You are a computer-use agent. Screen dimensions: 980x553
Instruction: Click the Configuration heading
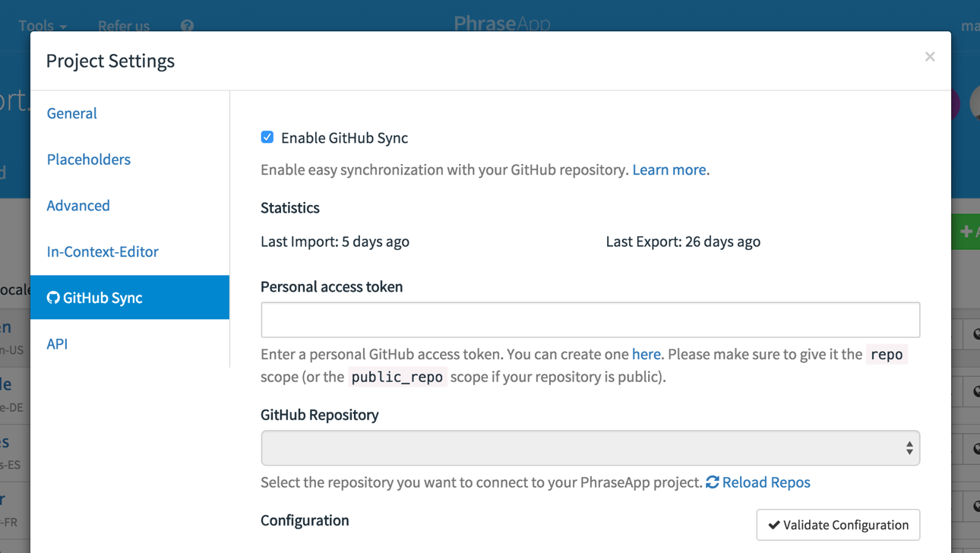pyautogui.click(x=305, y=520)
